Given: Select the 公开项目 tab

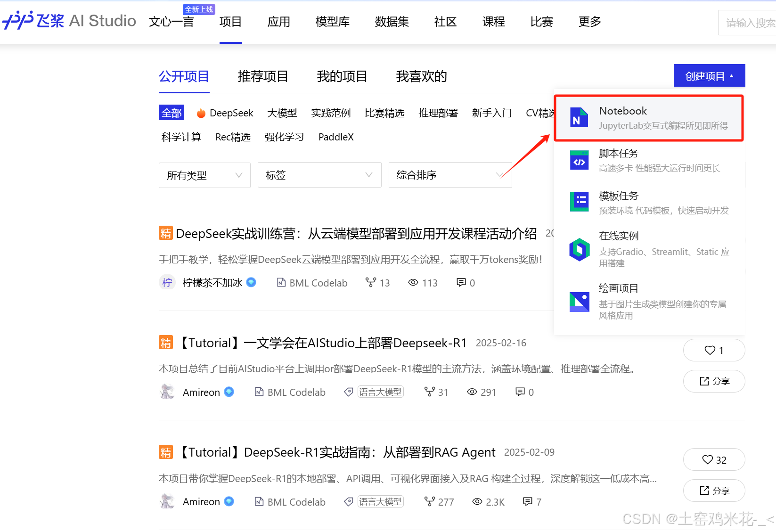Looking at the screenshot, I should (184, 76).
